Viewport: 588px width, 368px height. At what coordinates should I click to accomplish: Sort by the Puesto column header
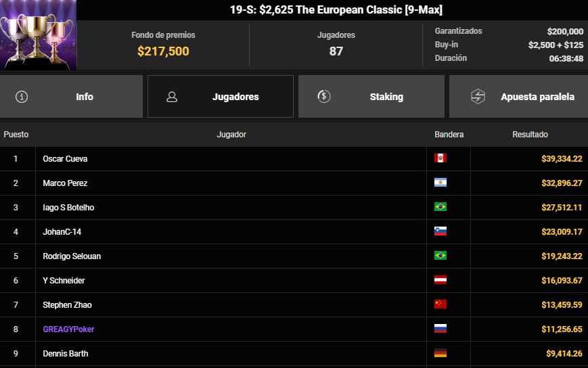[16, 134]
